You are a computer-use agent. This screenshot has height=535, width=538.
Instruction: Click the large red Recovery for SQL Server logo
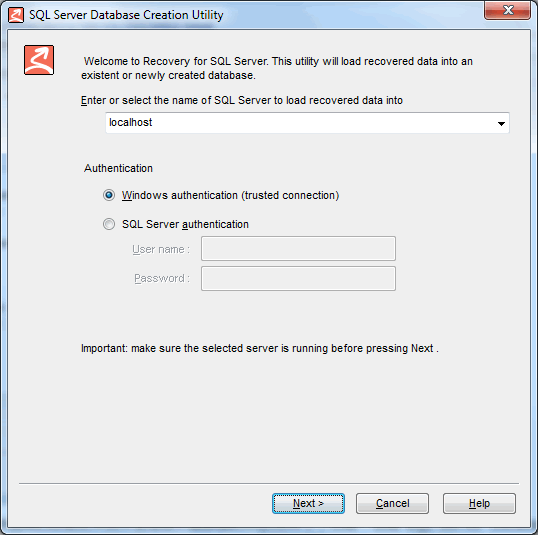pyautogui.click(x=39, y=60)
